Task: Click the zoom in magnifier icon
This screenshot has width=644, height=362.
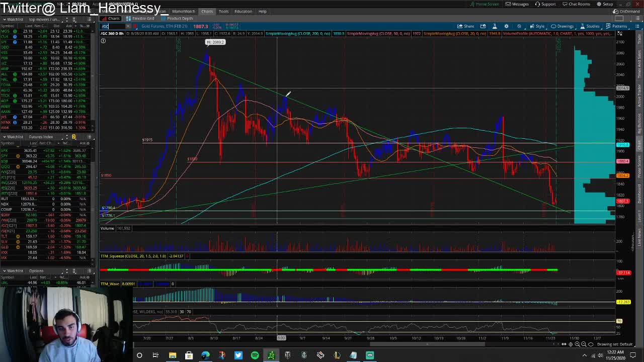Action: (x=578, y=344)
